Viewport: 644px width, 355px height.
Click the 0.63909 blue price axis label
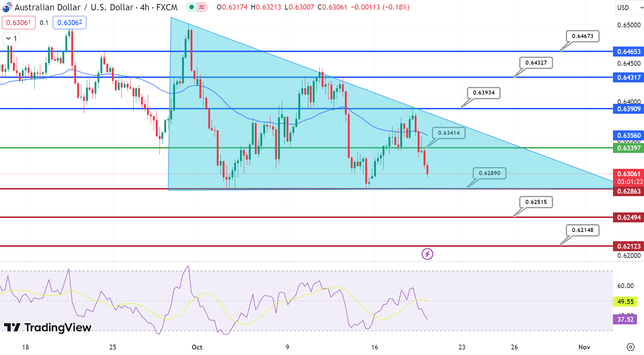628,109
